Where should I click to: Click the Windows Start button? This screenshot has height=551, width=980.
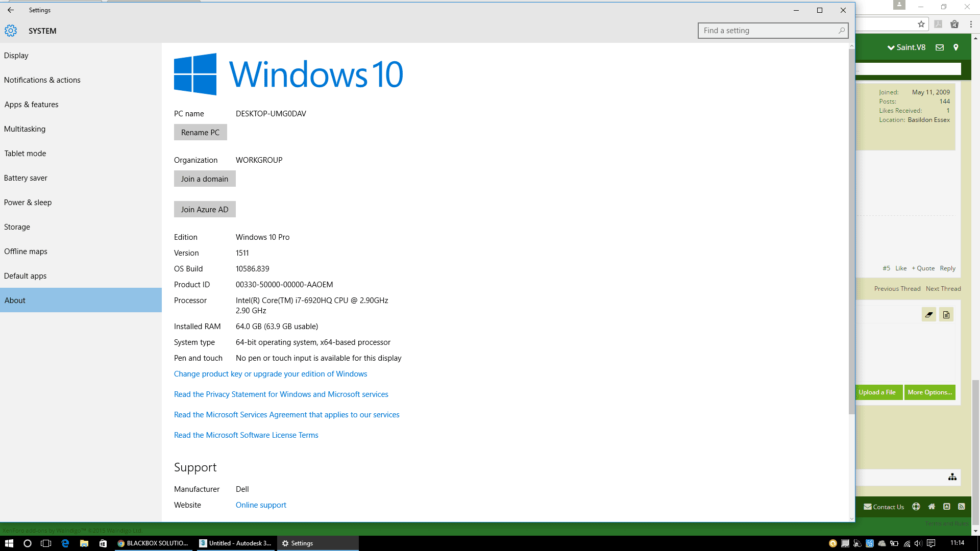click(x=9, y=543)
